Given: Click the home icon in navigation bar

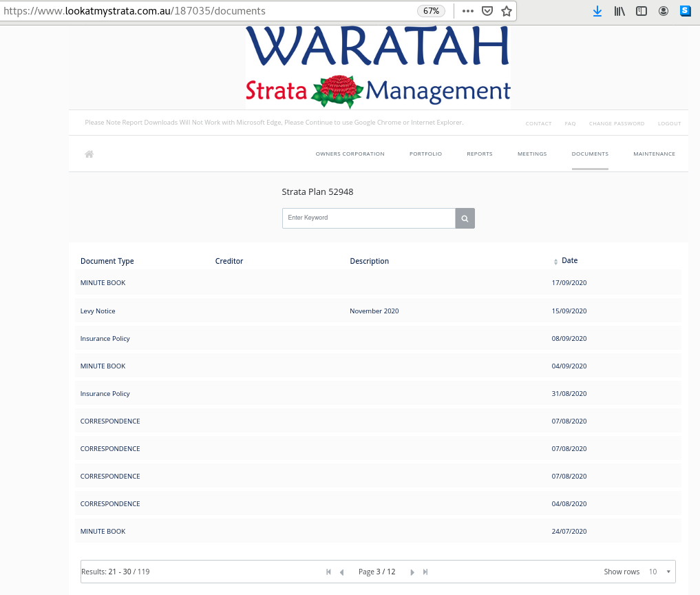Looking at the screenshot, I should pyautogui.click(x=89, y=154).
